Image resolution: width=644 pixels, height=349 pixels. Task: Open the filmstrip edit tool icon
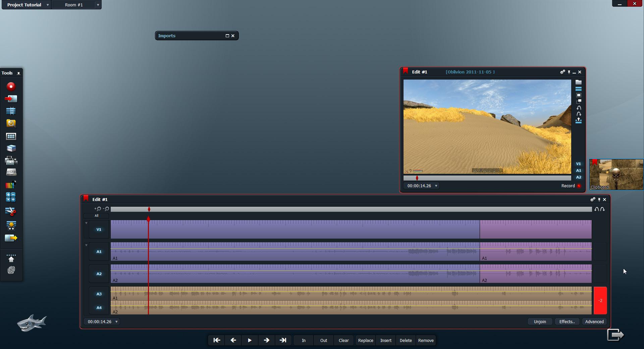click(11, 111)
